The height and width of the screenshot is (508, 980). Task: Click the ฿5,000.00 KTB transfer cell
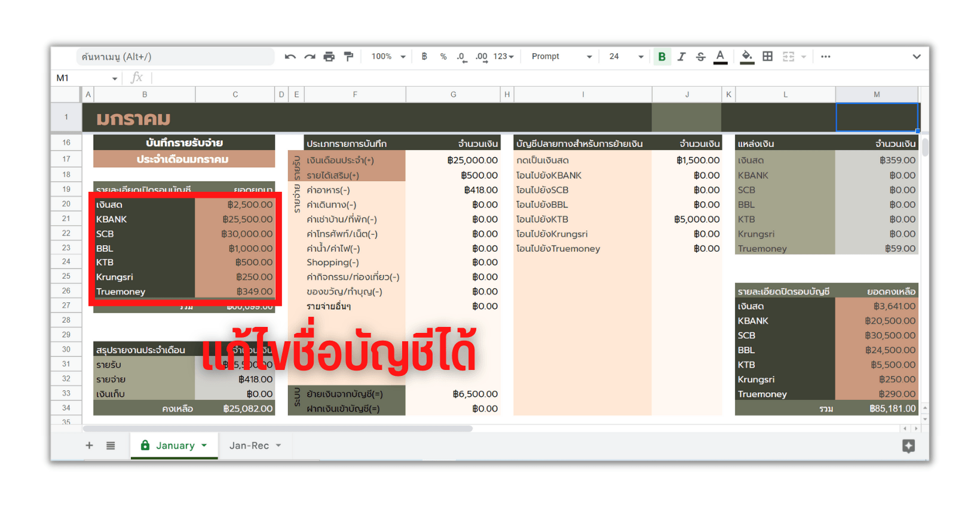coord(687,219)
